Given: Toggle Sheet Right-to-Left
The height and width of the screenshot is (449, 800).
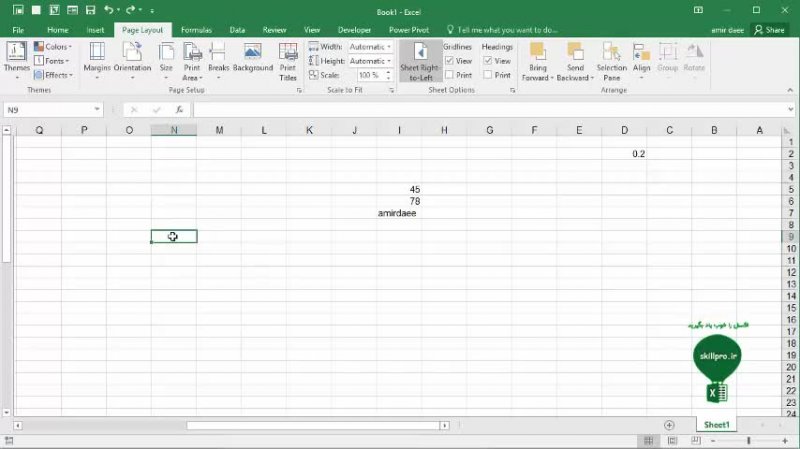Looking at the screenshot, I should (x=419, y=61).
